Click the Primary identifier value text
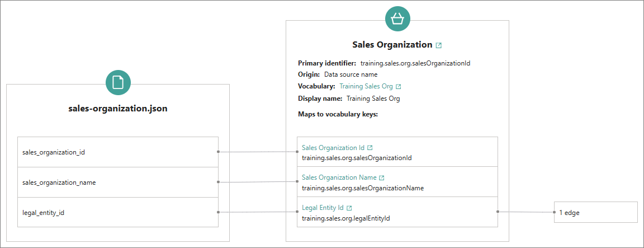The image size is (644, 248). [415, 63]
